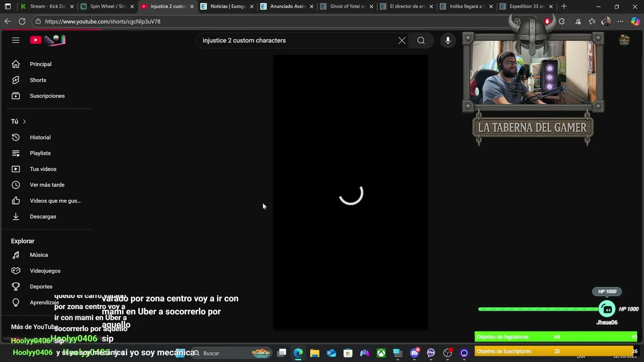
Task: Click the Objetivo de Suscriptores progress bar
Action: point(556,351)
